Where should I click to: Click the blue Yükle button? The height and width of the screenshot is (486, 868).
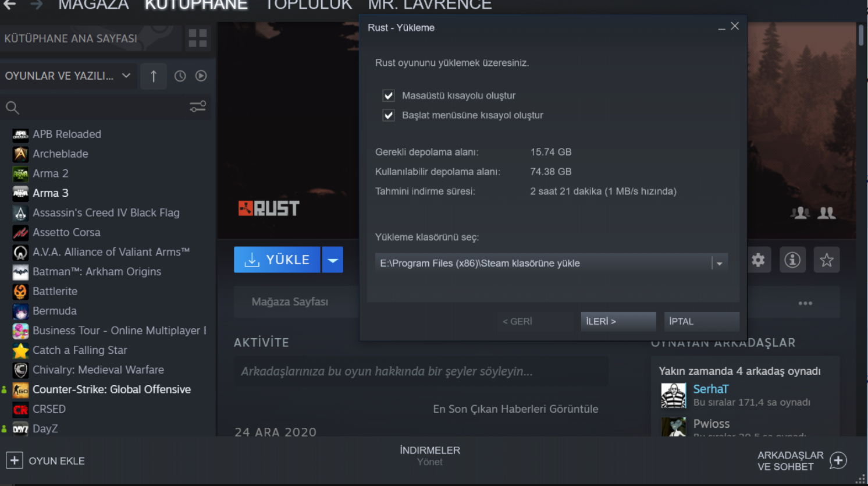pos(277,260)
